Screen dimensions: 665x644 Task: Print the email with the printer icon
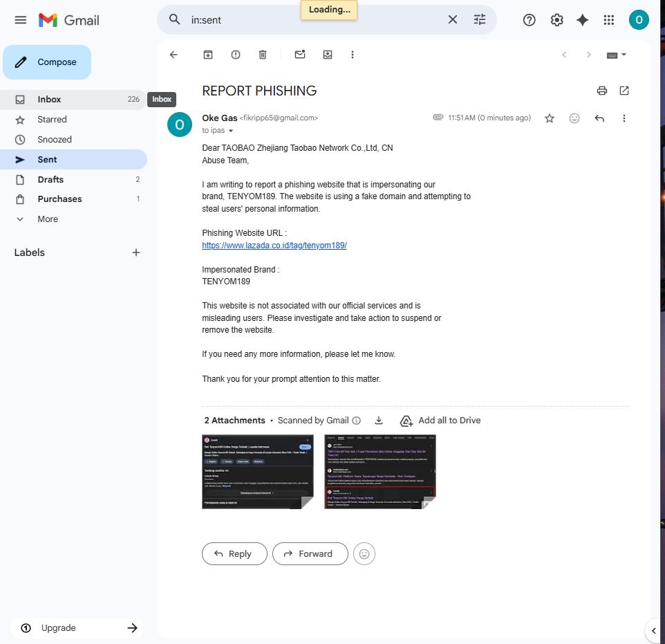pos(602,91)
